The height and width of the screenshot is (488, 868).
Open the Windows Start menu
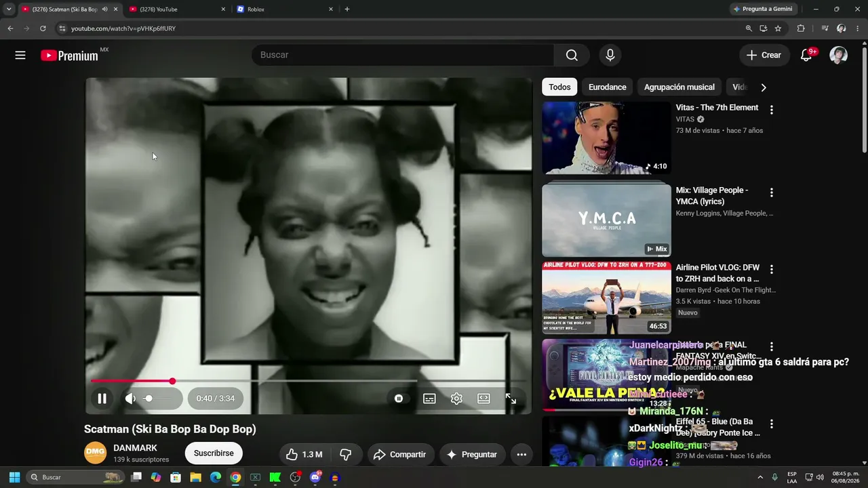[x=14, y=477]
